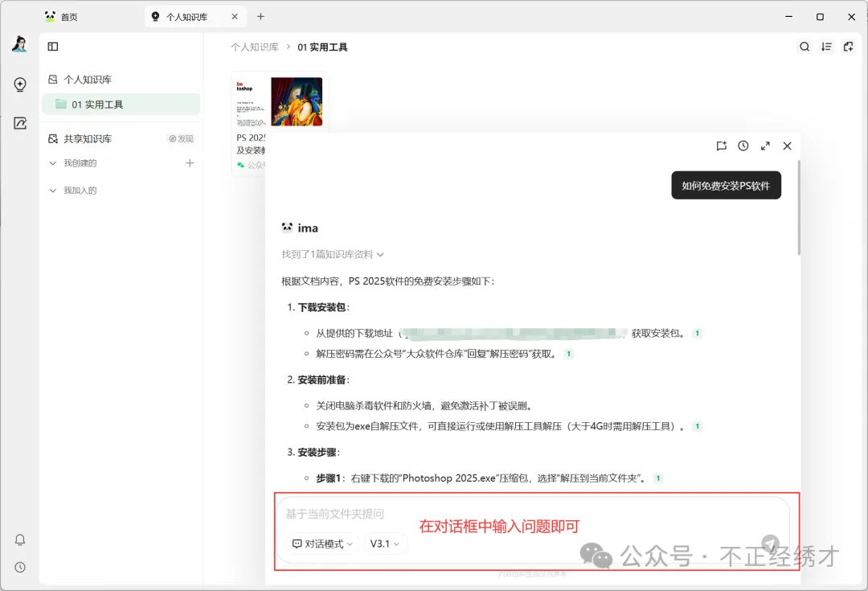Open 共享知识库 section
The width and height of the screenshot is (868, 591).
[x=88, y=138]
